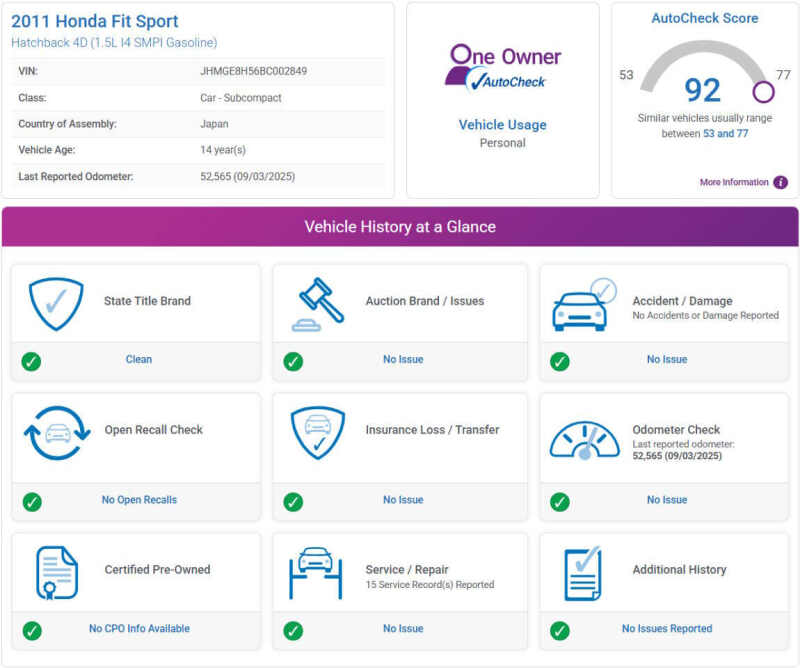The height and width of the screenshot is (668, 800).
Task: Open the No Issues Reported link
Action: pos(667,629)
